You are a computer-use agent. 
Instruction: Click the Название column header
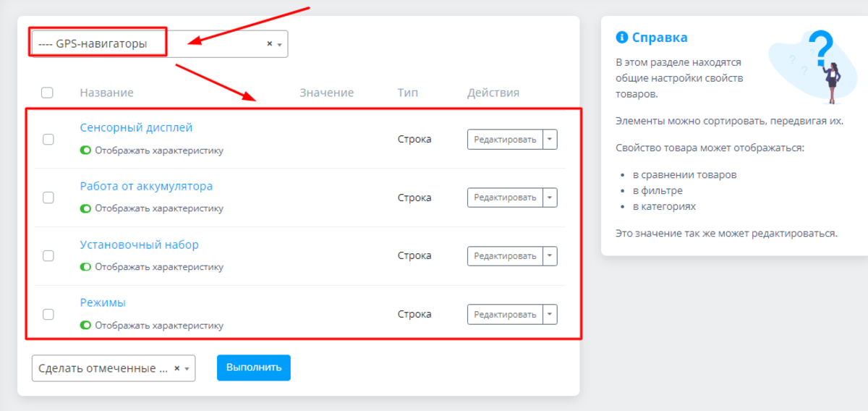pos(106,93)
